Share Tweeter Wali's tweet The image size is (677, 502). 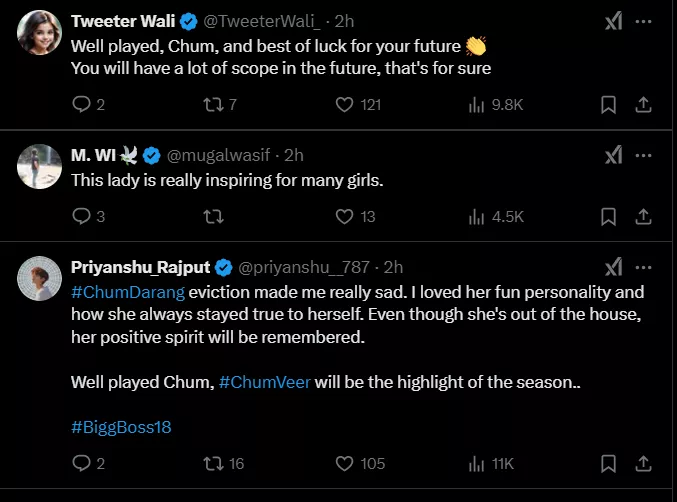click(x=644, y=104)
